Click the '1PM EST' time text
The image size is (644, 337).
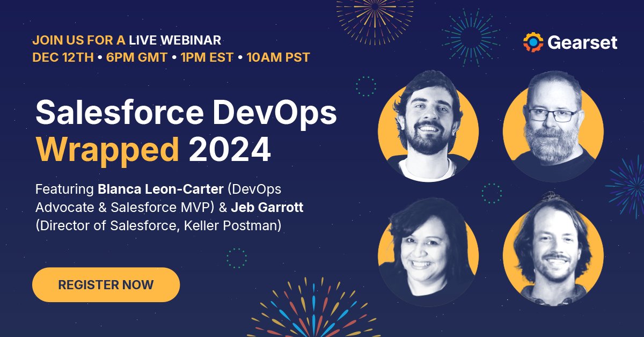(207, 57)
